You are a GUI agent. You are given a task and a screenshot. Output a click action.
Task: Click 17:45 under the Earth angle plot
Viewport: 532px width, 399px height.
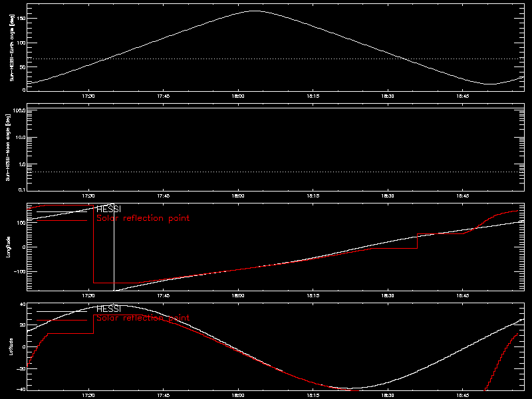(x=163, y=96)
